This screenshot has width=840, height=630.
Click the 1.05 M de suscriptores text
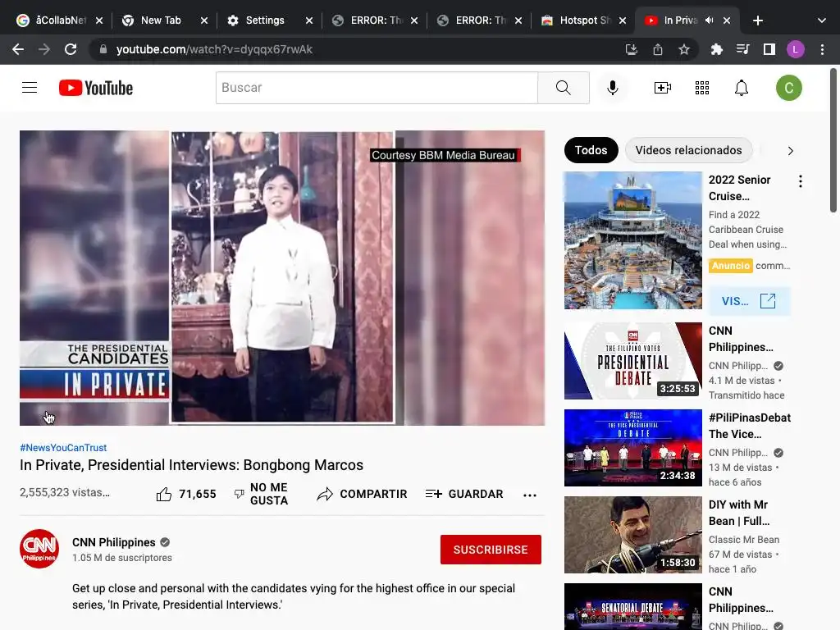[x=122, y=558]
